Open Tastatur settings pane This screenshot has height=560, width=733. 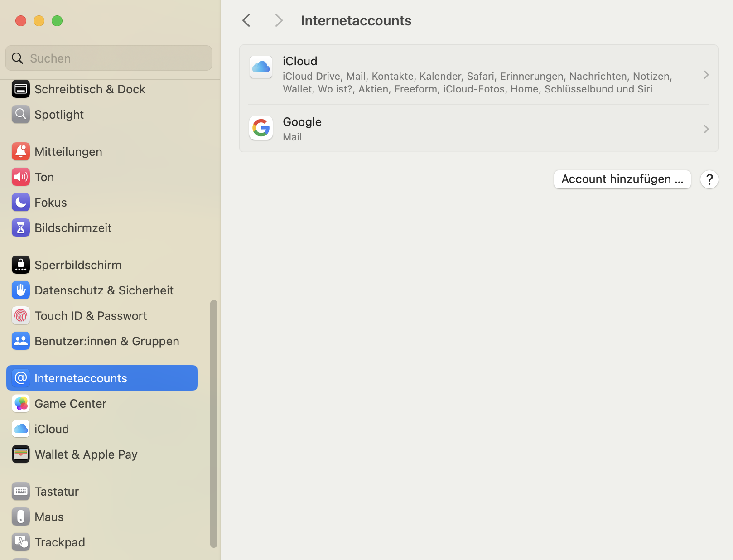click(x=57, y=492)
